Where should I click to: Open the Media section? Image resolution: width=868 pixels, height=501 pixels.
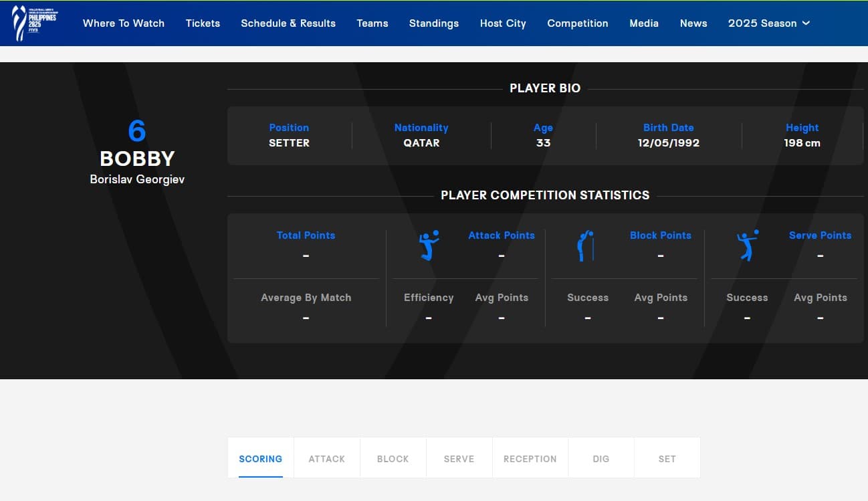[x=644, y=23]
